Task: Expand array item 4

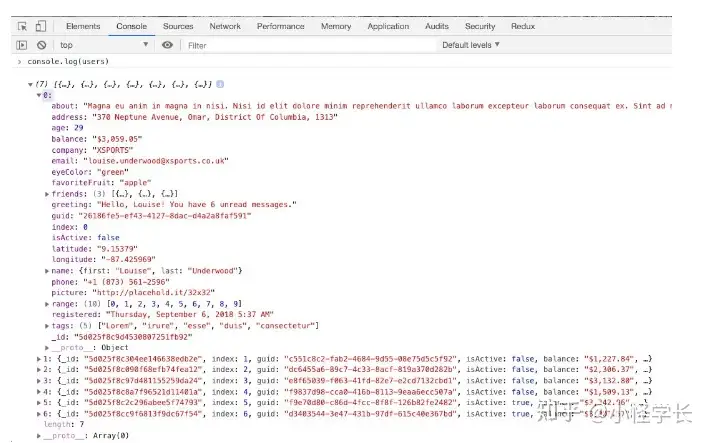Action: 39,392
